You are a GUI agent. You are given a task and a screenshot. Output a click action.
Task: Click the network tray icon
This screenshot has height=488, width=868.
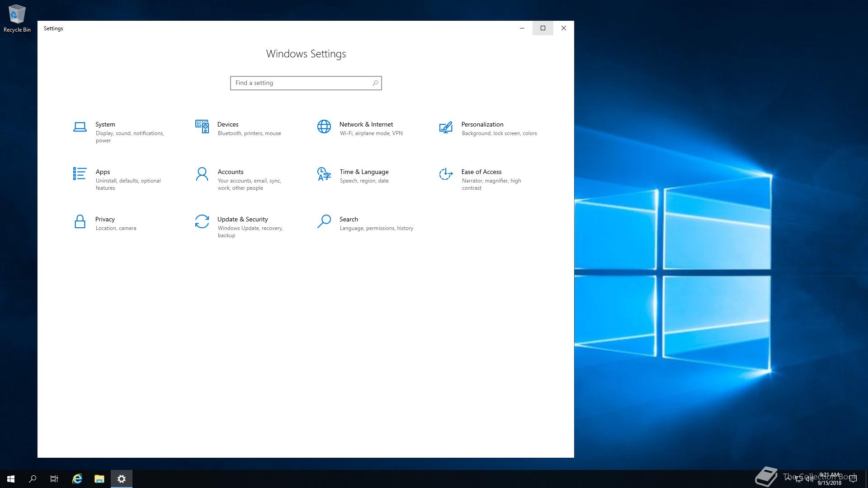pyautogui.click(x=799, y=479)
